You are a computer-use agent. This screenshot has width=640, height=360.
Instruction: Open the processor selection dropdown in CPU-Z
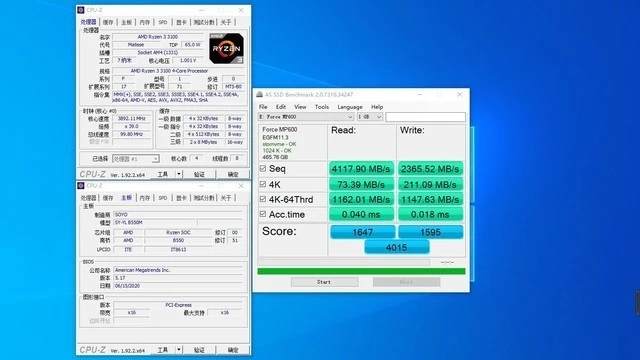click(136, 159)
